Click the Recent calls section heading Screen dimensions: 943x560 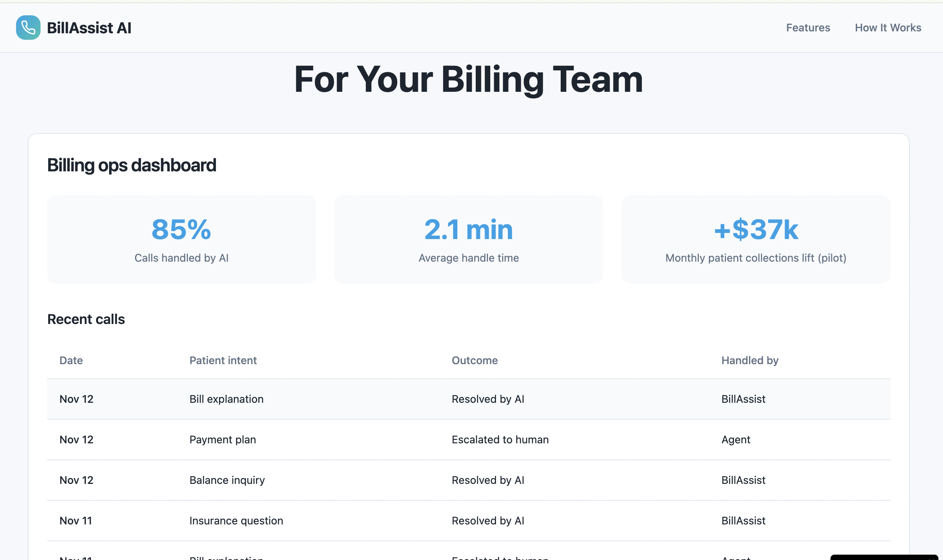coord(86,319)
